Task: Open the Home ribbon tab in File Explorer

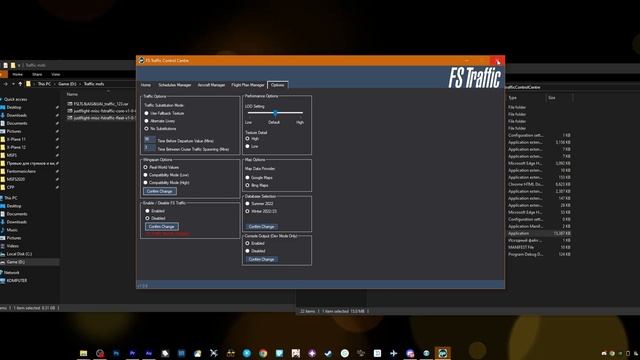Action: [x=18, y=74]
